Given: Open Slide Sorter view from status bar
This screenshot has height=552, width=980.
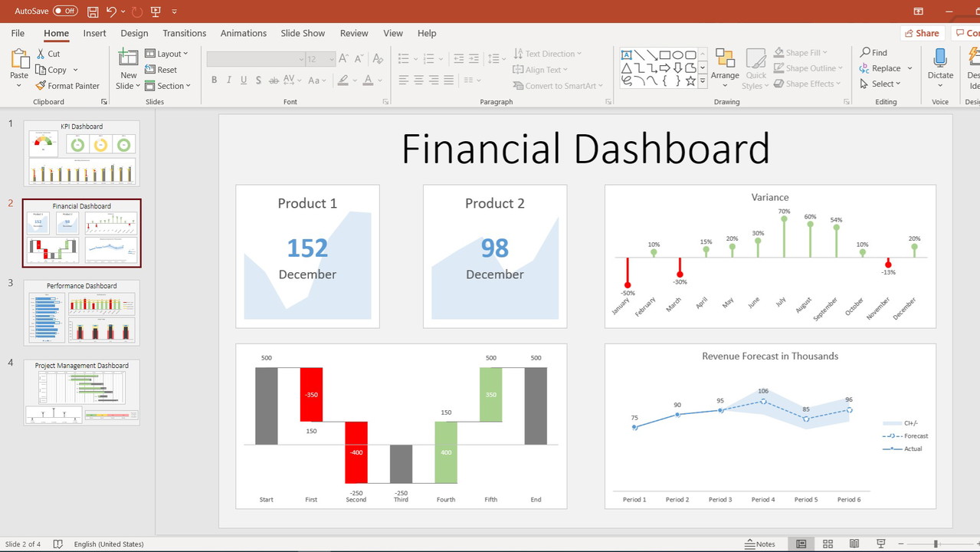Looking at the screenshot, I should 828,544.
